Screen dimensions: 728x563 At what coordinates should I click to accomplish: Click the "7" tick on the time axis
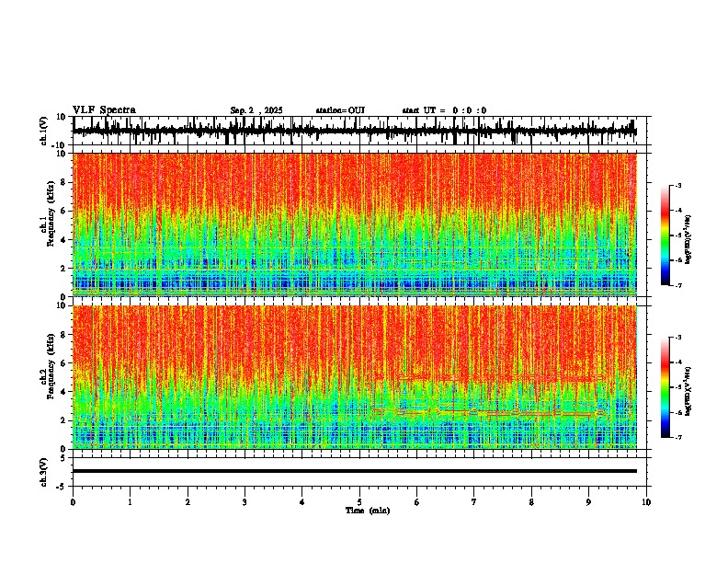point(474,502)
